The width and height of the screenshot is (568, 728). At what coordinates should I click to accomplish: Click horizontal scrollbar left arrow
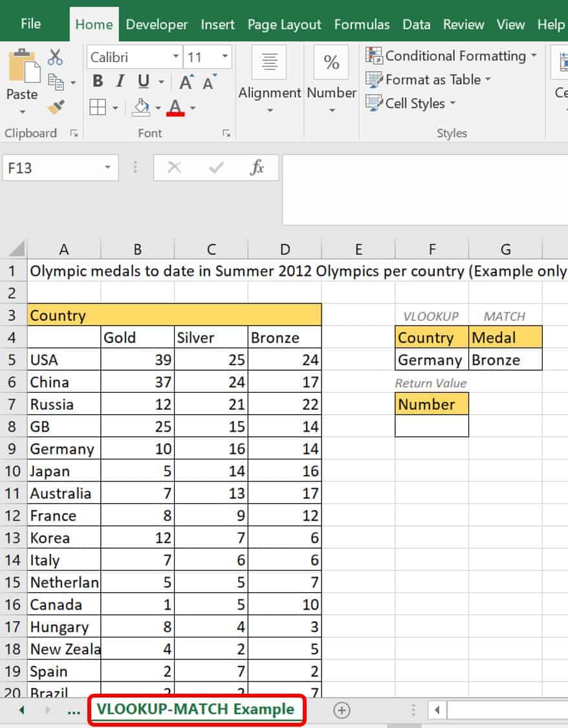pyautogui.click(x=437, y=710)
